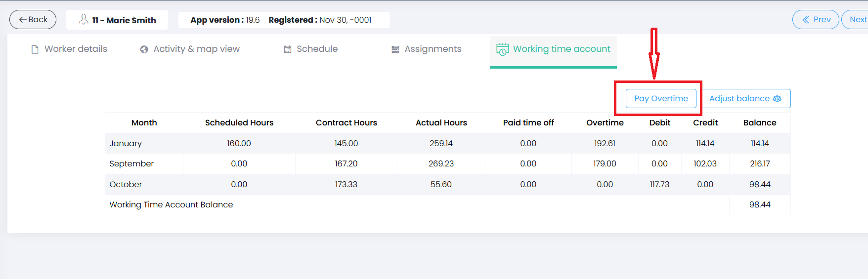
Task: Click the balance scale icon in Adjust balance
Action: [x=777, y=99]
